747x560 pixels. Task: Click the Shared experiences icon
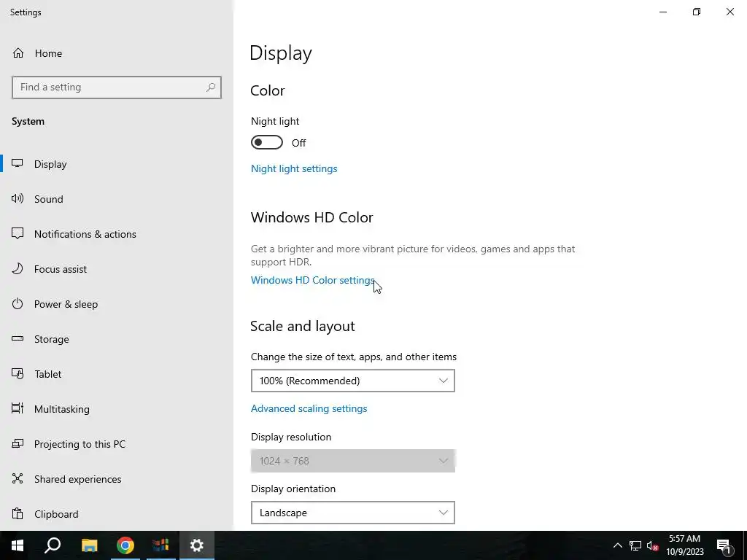click(x=18, y=478)
